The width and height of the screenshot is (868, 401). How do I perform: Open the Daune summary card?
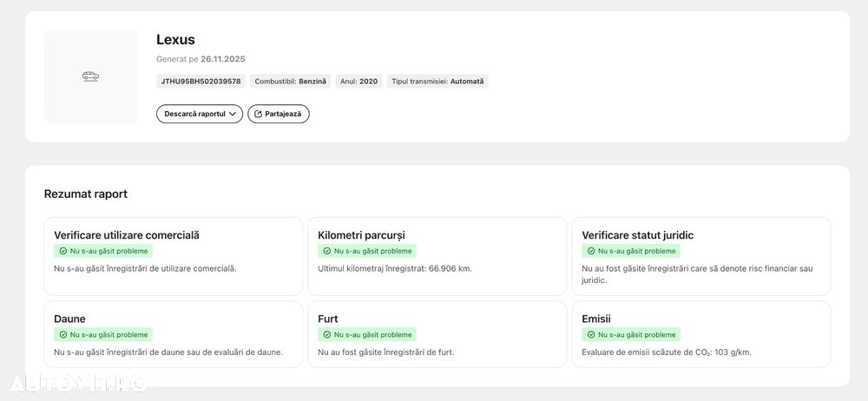point(173,334)
